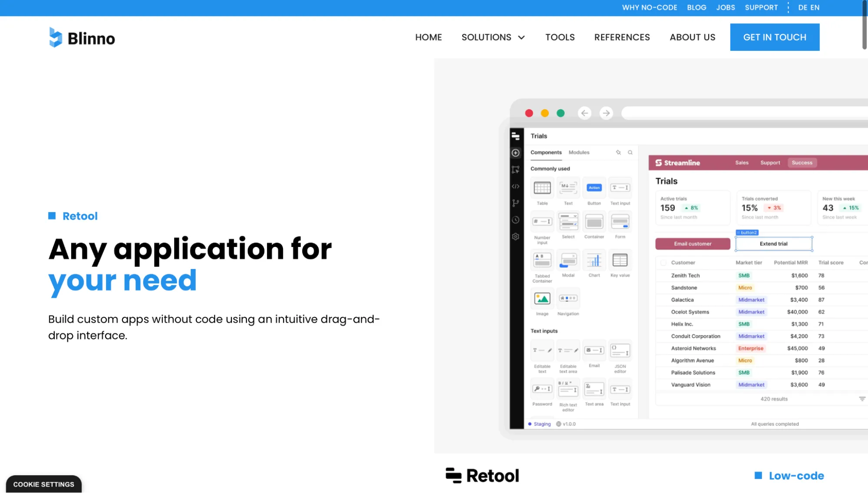Open the SUPPORT link in top bar

click(x=761, y=7)
